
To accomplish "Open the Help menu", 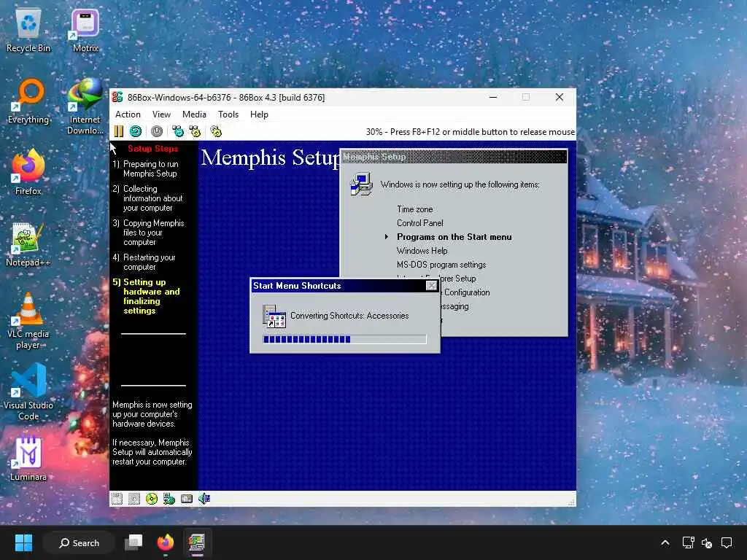I will point(259,114).
